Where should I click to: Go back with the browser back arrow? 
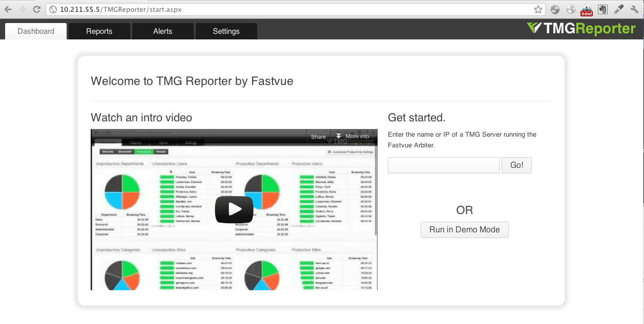point(8,9)
